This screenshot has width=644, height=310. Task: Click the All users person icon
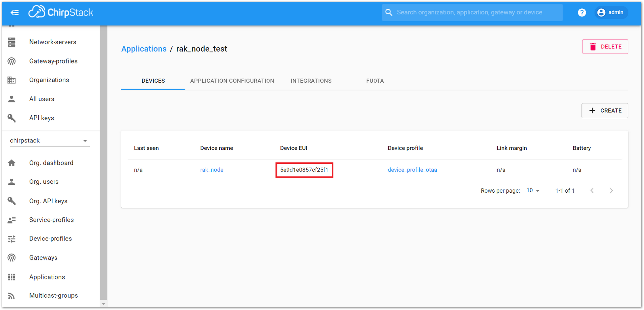(12, 99)
